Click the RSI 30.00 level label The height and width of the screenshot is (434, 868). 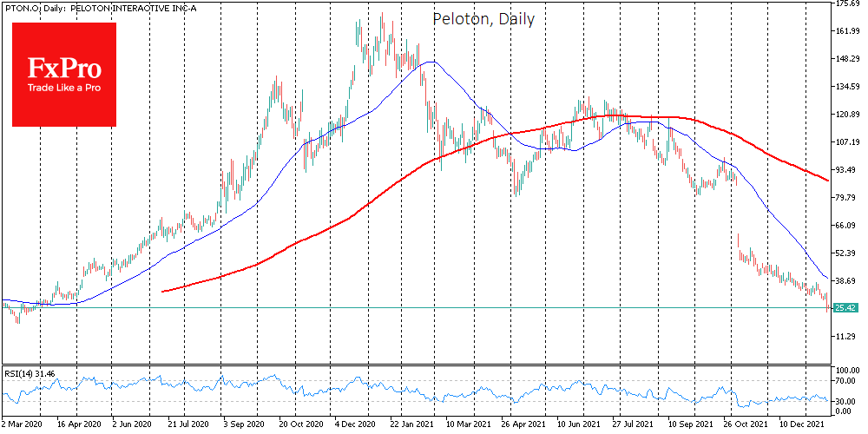(847, 401)
